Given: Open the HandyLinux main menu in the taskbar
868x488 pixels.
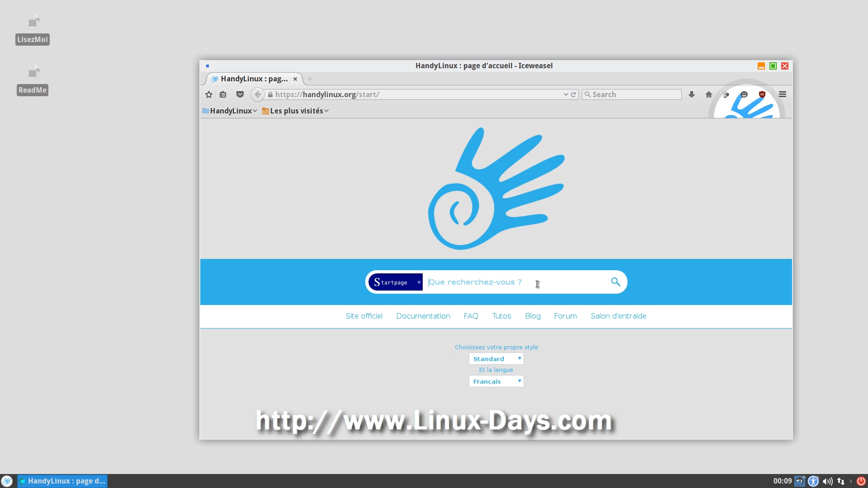Looking at the screenshot, I should coord(7,481).
